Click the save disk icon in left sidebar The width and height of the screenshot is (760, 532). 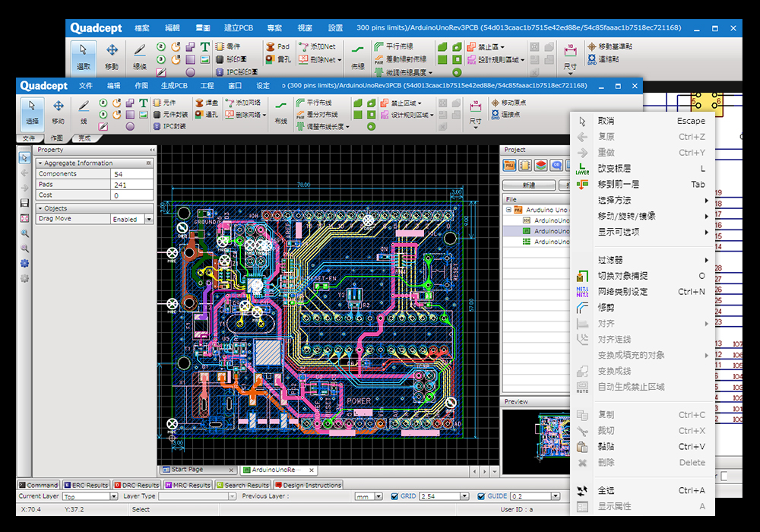tap(25, 203)
